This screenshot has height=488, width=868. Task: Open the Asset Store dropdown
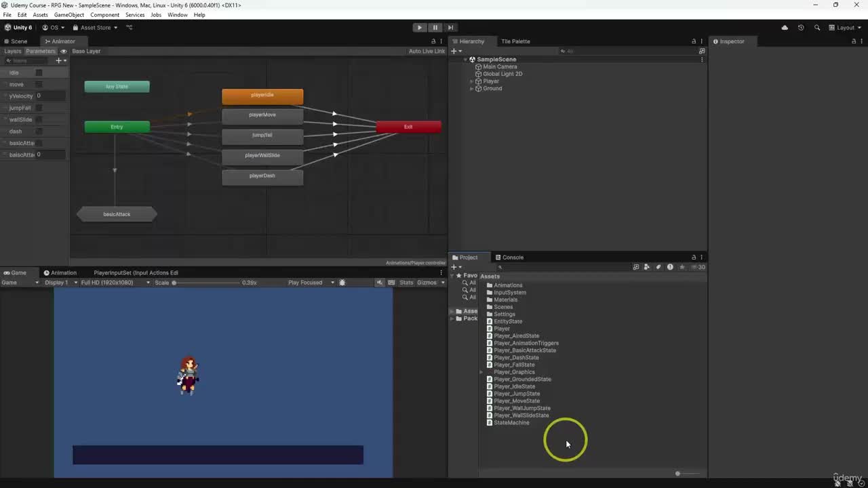click(x=96, y=28)
